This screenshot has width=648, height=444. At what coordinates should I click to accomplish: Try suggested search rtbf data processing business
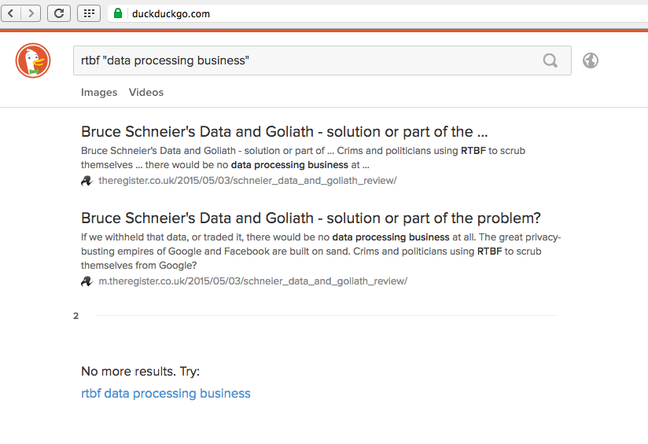pos(166,393)
